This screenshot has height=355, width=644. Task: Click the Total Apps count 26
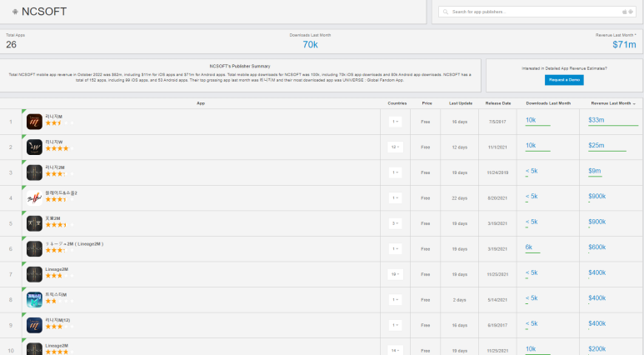pos(11,45)
